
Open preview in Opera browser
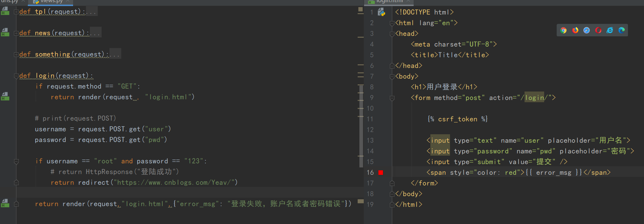[x=598, y=30]
